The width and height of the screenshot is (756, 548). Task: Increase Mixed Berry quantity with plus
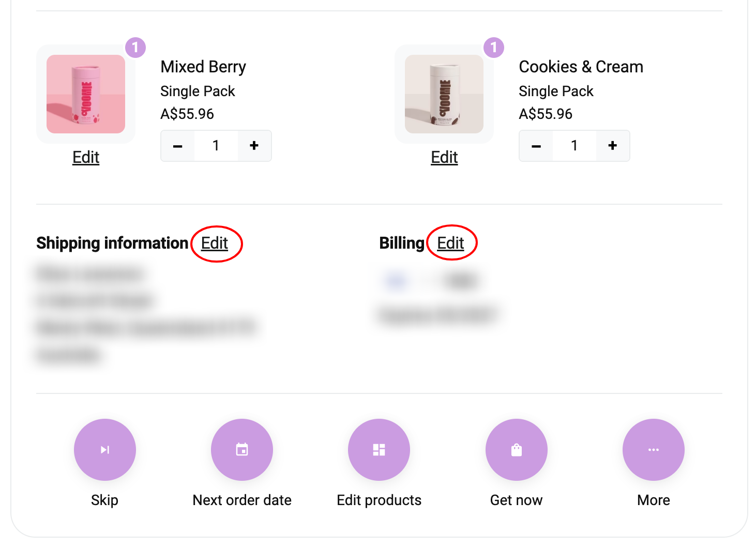[x=254, y=146]
